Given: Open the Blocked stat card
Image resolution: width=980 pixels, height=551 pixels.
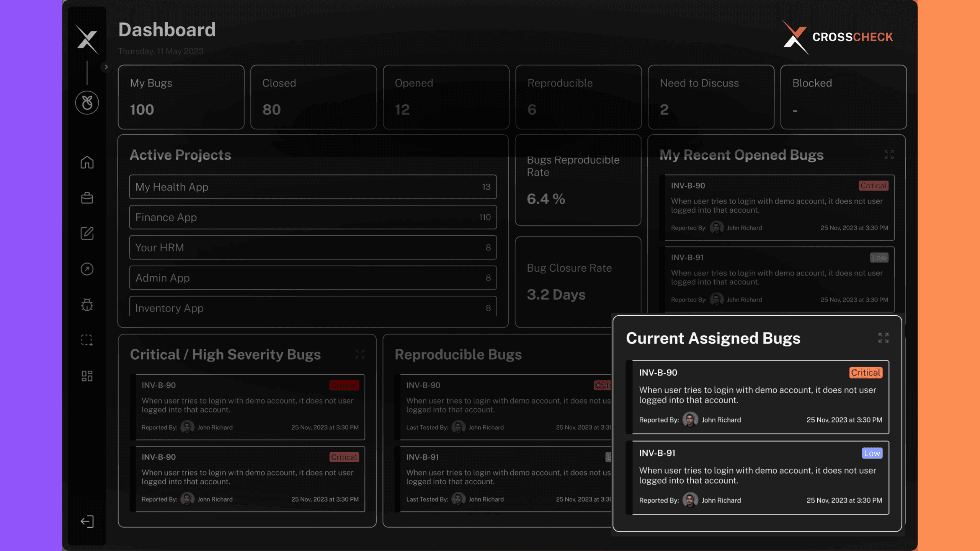Looking at the screenshot, I should 843,97.
